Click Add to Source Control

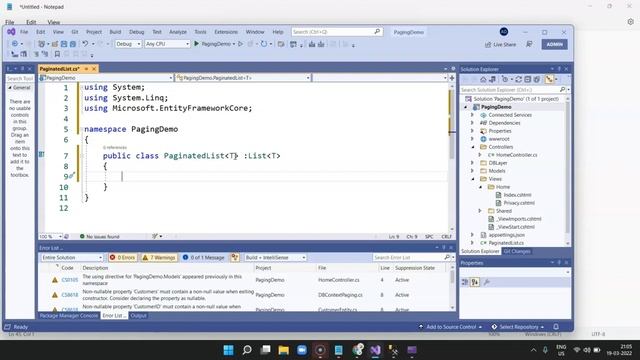click(450, 327)
